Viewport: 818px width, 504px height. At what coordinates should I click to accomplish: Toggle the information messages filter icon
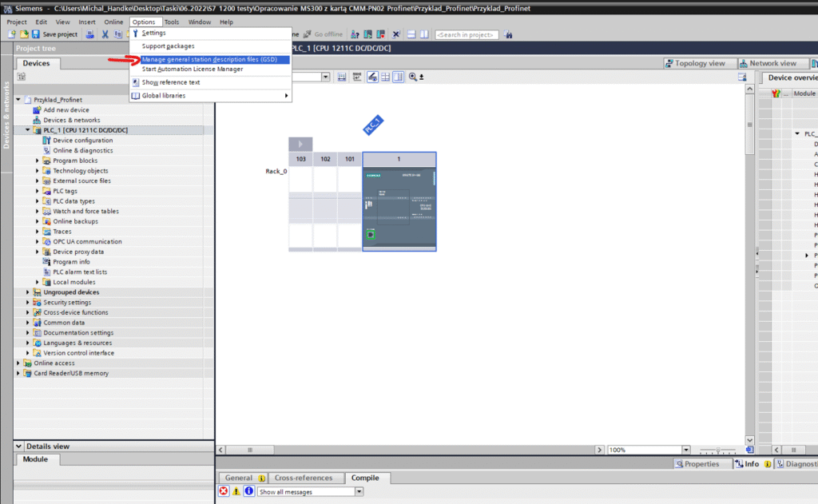[x=248, y=491]
